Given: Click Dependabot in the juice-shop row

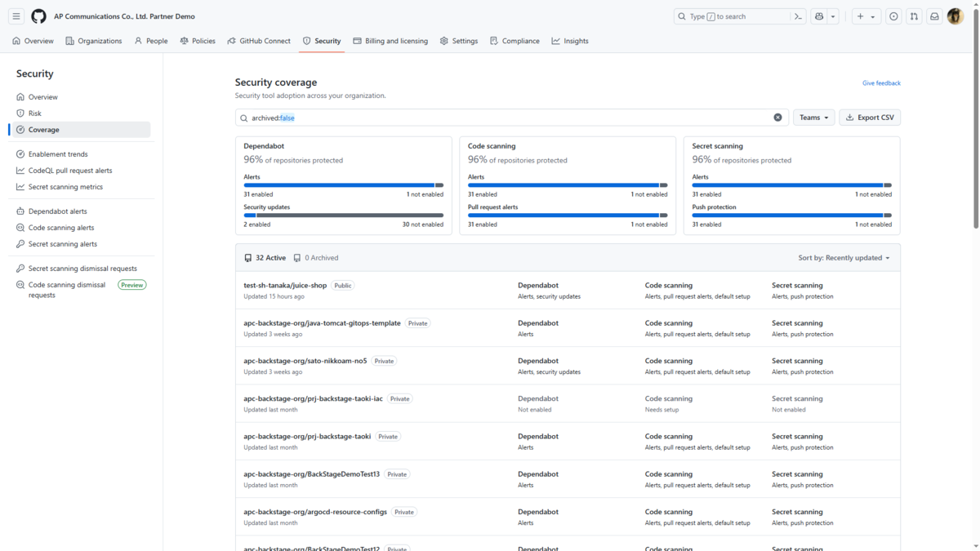Looking at the screenshot, I should click(x=538, y=286).
